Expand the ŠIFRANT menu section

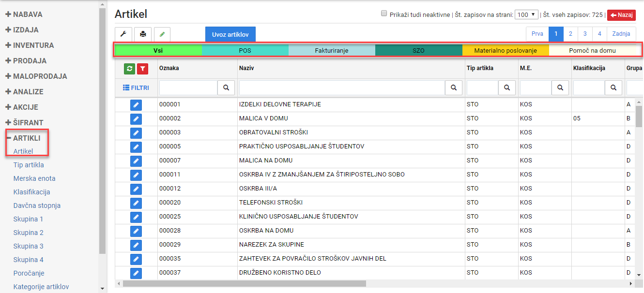pyautogui.click(x=24, y=123)
